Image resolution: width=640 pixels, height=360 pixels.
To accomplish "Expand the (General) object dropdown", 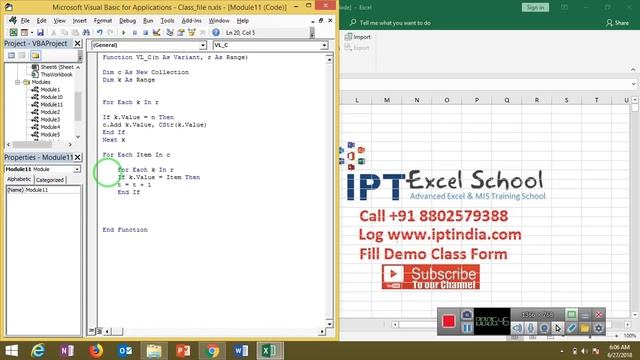I will [x=203, y=45].
